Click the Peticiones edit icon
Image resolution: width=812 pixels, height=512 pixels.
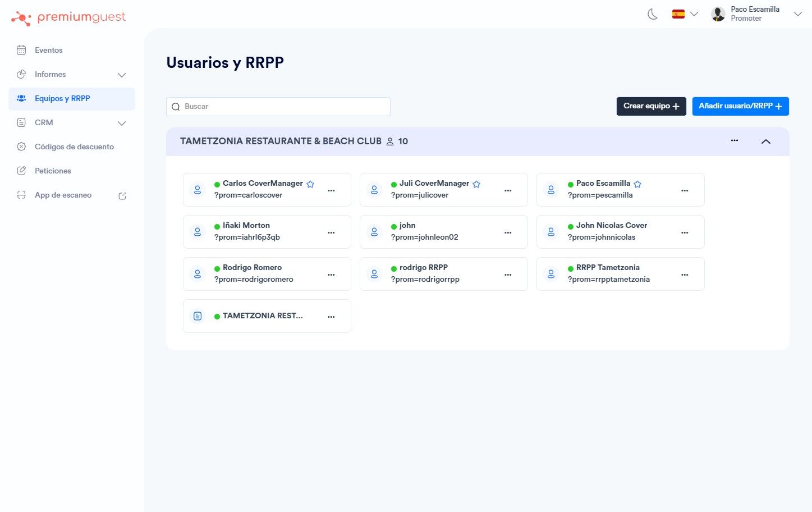click(x=21, y=171)
